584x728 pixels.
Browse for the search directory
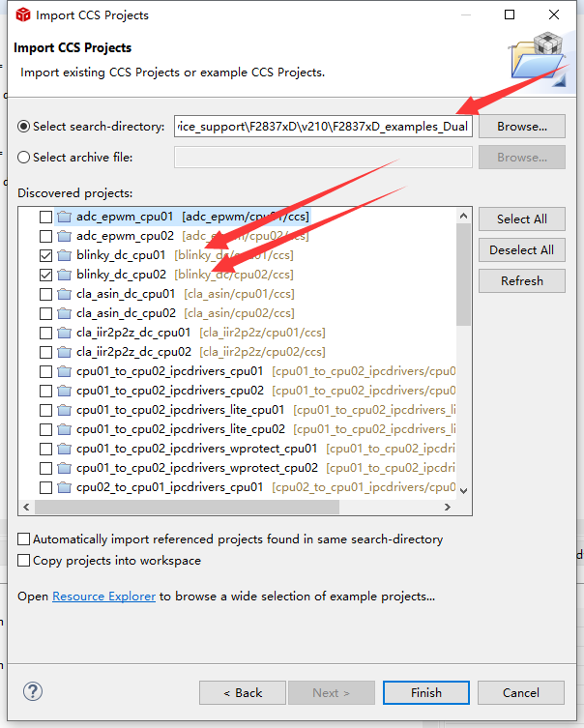522,127
